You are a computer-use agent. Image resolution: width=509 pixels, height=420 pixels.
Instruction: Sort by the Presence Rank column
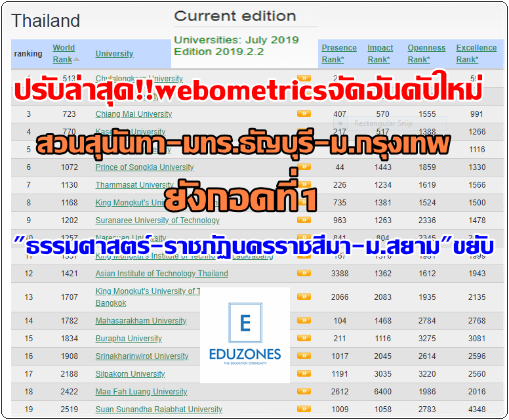pyautogui.click(x=338, y=54)
